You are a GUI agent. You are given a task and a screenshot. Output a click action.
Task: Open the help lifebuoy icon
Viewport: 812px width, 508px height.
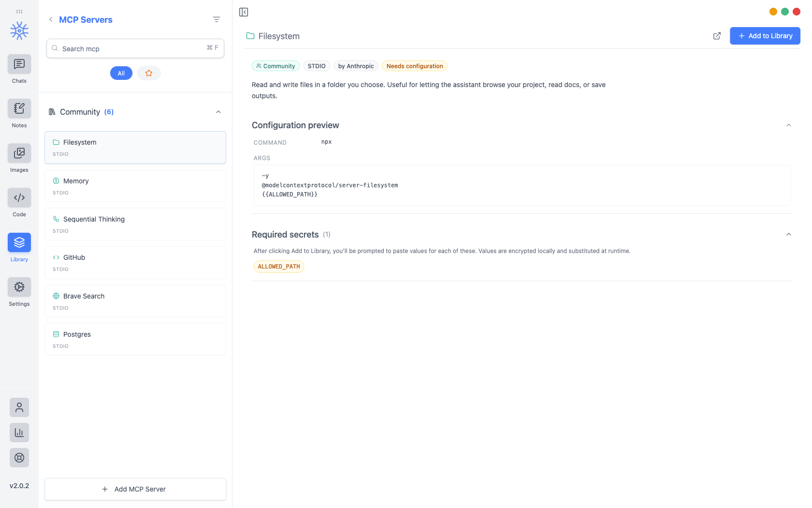(19, 458)
